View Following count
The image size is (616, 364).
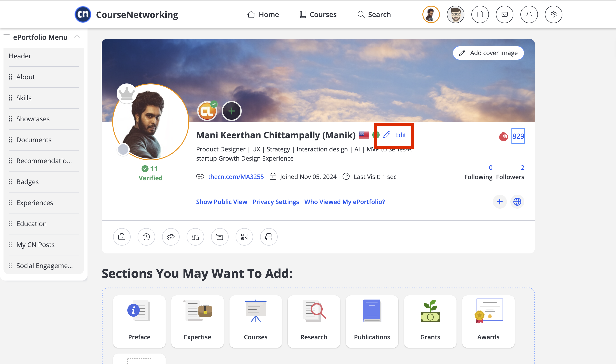click(x=478, y=172)
